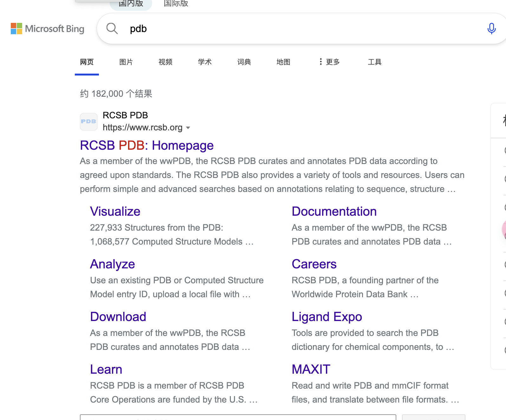Click the magnifying glass search icon

click(112, 29)
